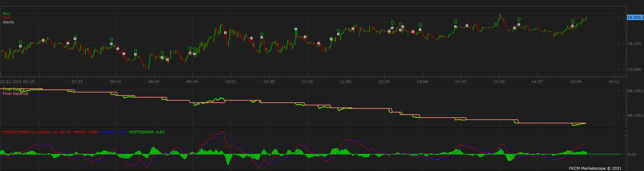Image resolution: width=644 pixels, height=171 pixels.
Task: Click the 14:20 time axis label
Action: coord(499,82)
